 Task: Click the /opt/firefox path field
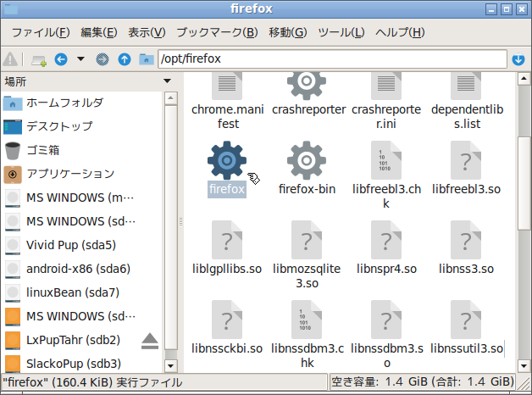(332, 59)
